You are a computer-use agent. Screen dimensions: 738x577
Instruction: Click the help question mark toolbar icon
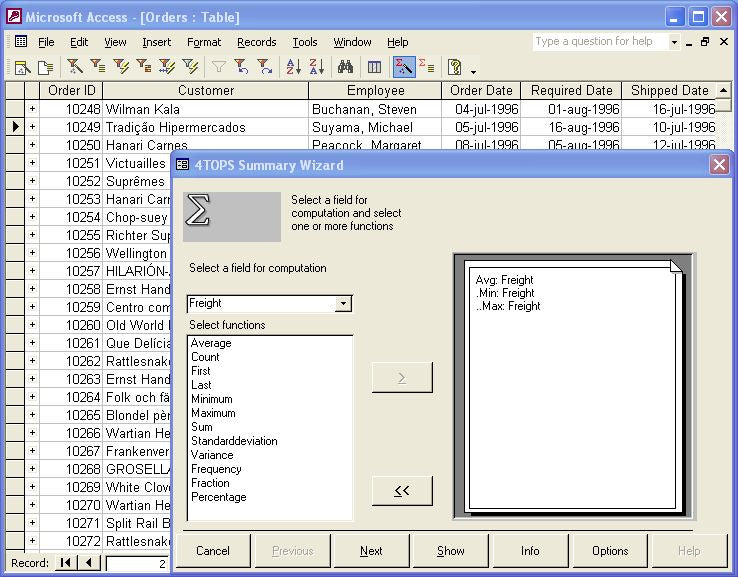click(x=455, y=67)
